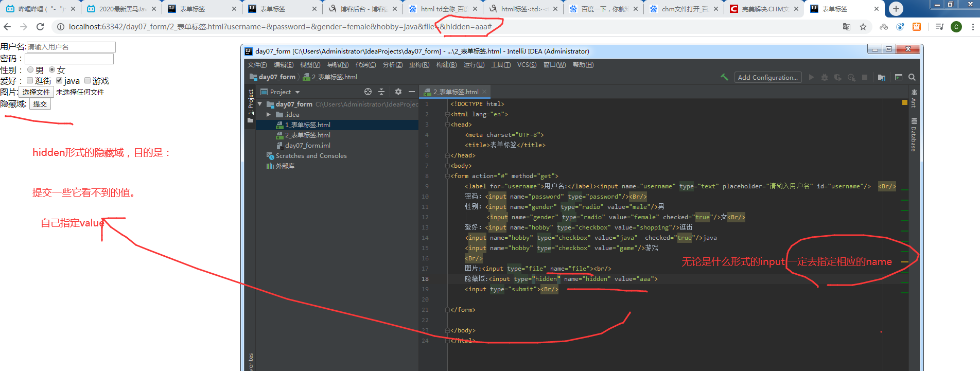Fold the <html> block at line 2

coord(447,114)
